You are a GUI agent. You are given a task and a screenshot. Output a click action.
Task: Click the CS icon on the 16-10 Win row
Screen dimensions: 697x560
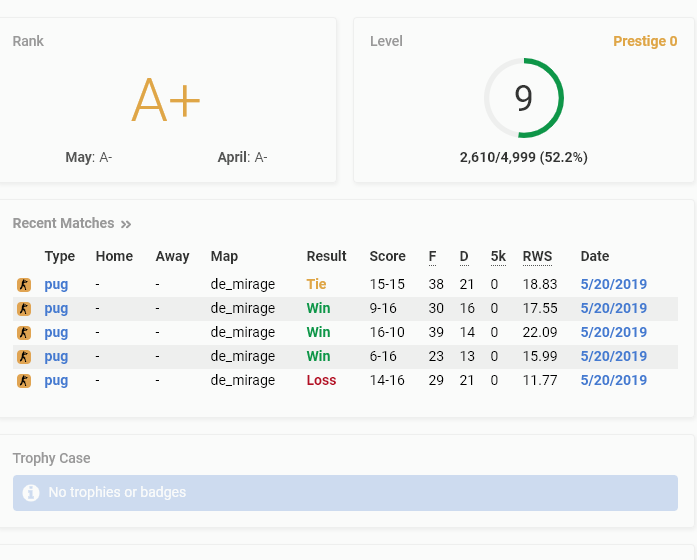coord(24,332)
